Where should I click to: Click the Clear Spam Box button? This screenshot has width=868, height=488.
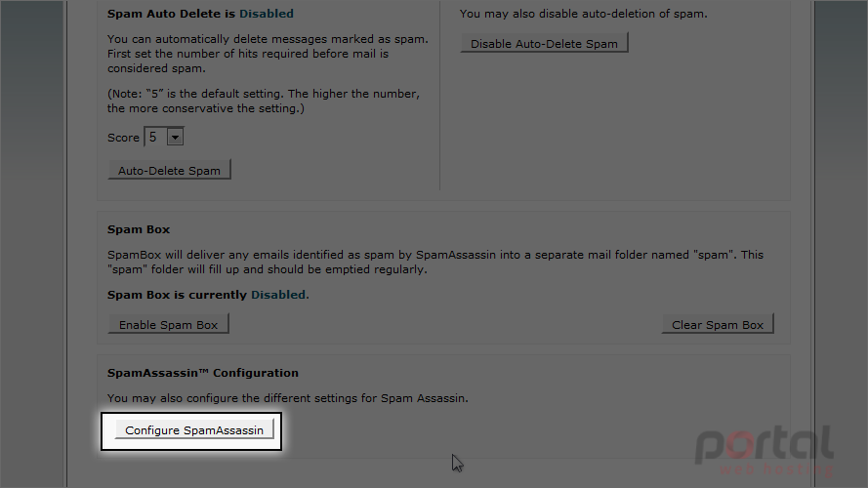click(x=718, y=324)
